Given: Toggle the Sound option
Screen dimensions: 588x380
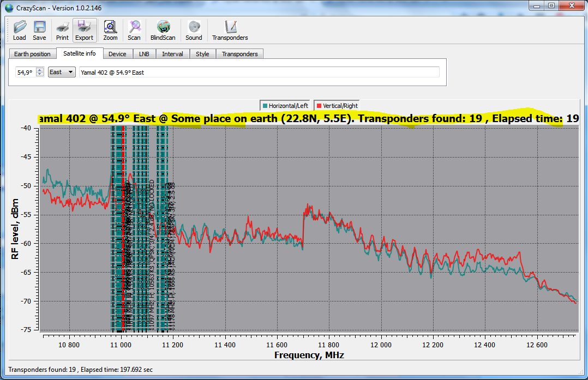Looking at the screenshot, I should pyautogui.click(x=194, y=30).
